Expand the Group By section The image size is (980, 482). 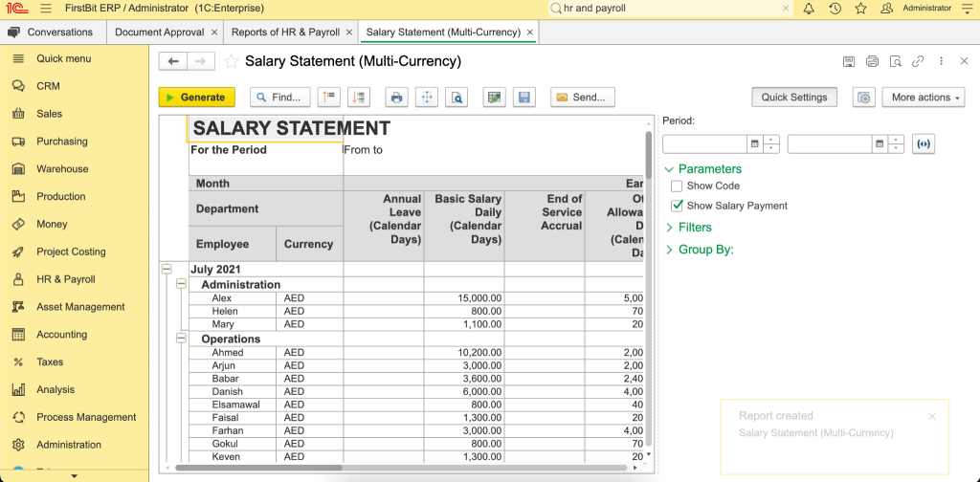[x=669, y=250]
